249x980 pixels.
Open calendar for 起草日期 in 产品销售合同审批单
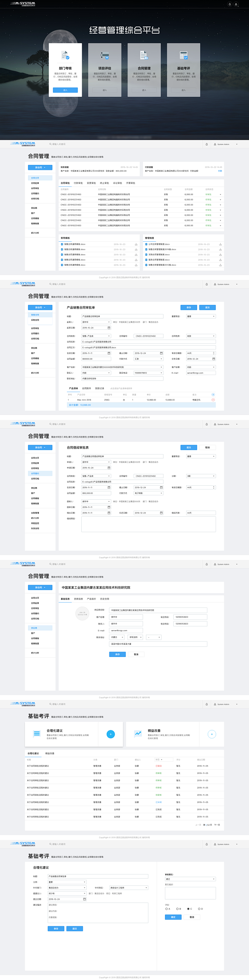109,328
